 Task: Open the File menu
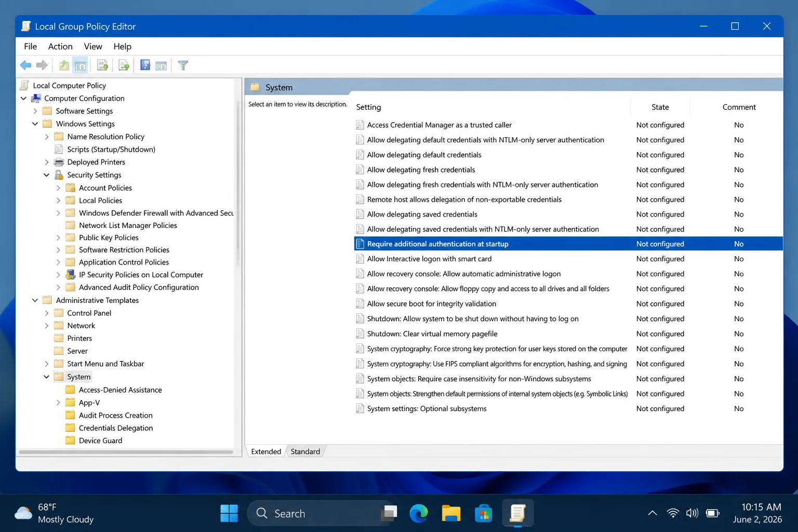[x=30, y=46]
